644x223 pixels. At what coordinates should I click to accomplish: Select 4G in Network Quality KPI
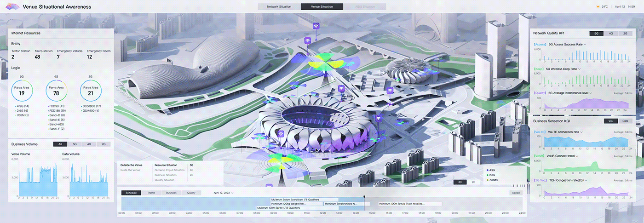coord(611,34)
